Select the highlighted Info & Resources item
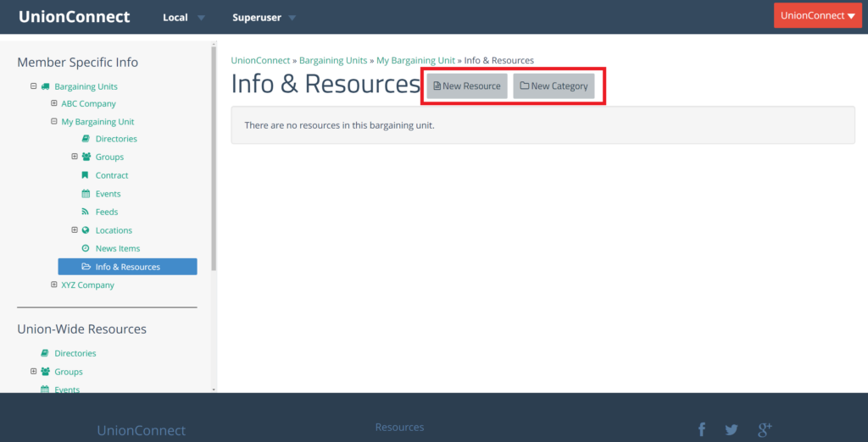 coord(127,267)
